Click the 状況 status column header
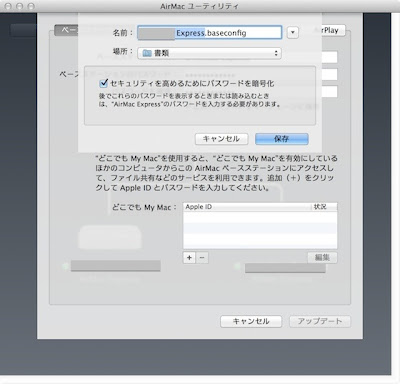The image size is (400, 384). pos(324,207)
